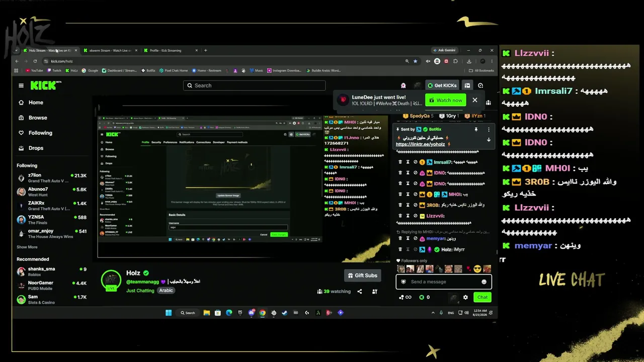Open omar_enjoy channel in Following list

pos(52,234)
